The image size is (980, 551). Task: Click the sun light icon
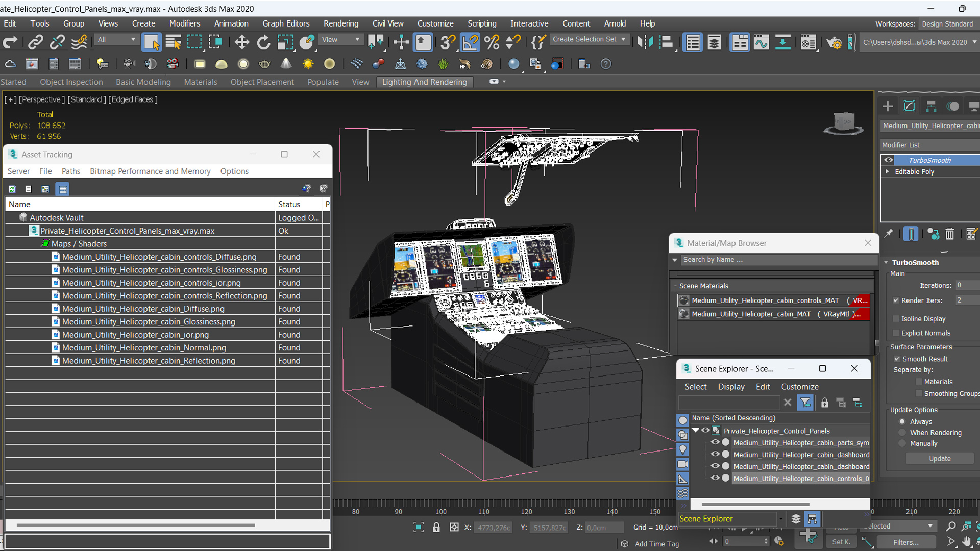[x=308, y=64]
